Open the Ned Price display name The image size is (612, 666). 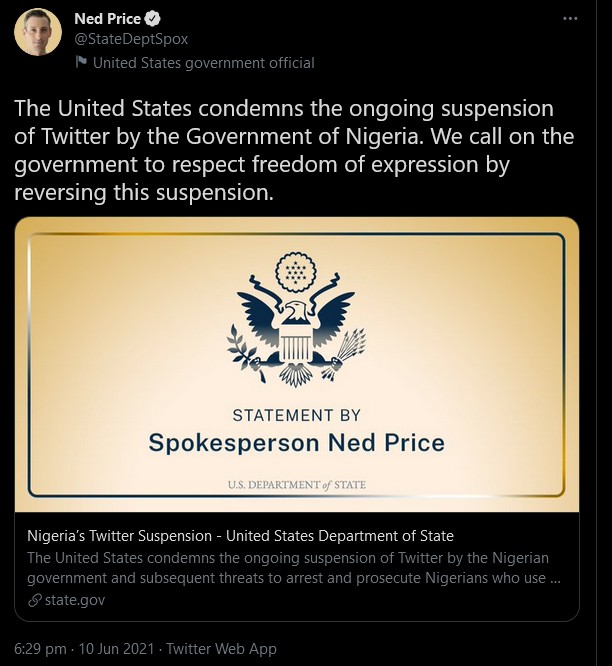(x=107, y=19)
